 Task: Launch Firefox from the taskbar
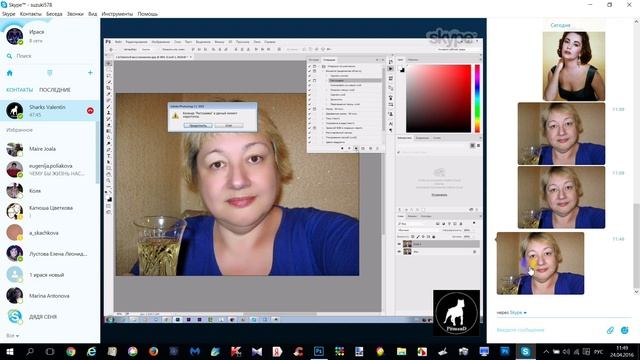pyautogui.click(x=153, y=351)
